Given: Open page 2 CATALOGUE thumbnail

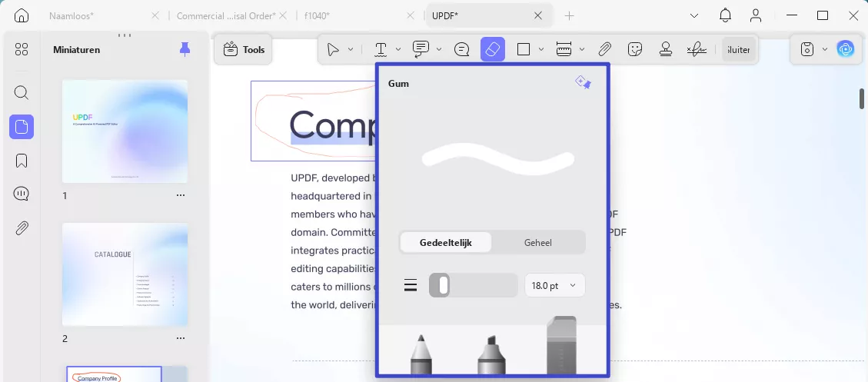Looking at the screenshot, I should coord(125,274).
